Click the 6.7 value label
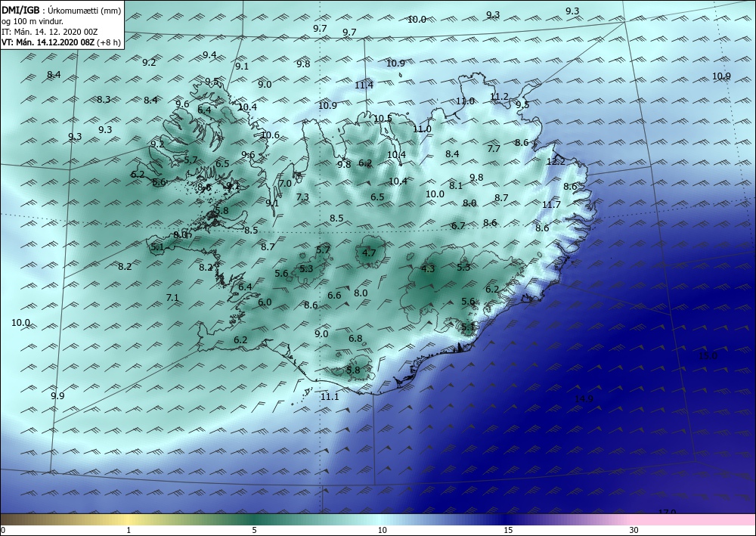Viewport: 756px width, 536px height. 458,225
